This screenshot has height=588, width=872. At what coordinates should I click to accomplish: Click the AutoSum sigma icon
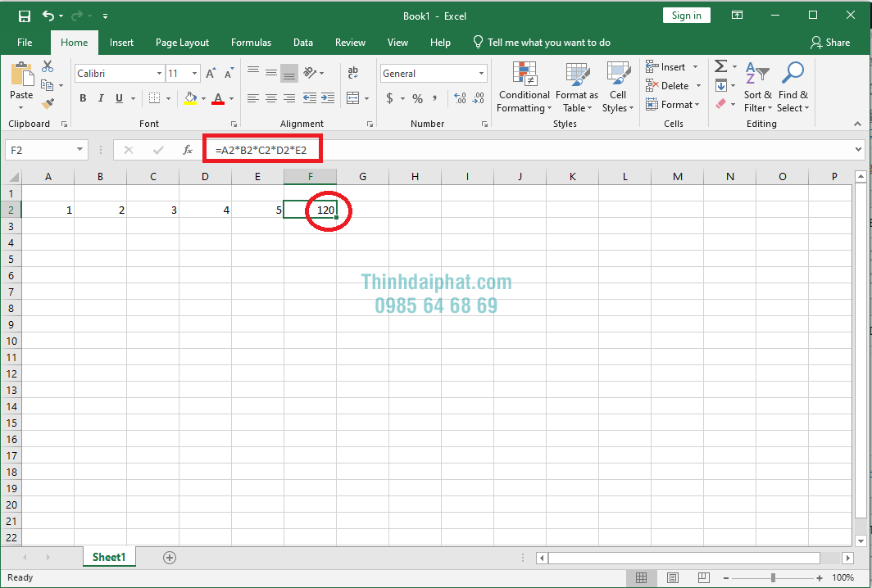pyautogui.click(x=720, y=66)
